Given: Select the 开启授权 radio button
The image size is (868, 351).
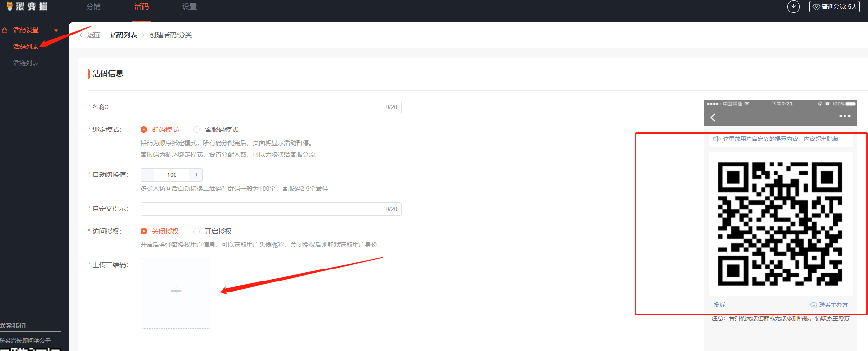Looking at the screenshot, I should [x=197, y=231].
